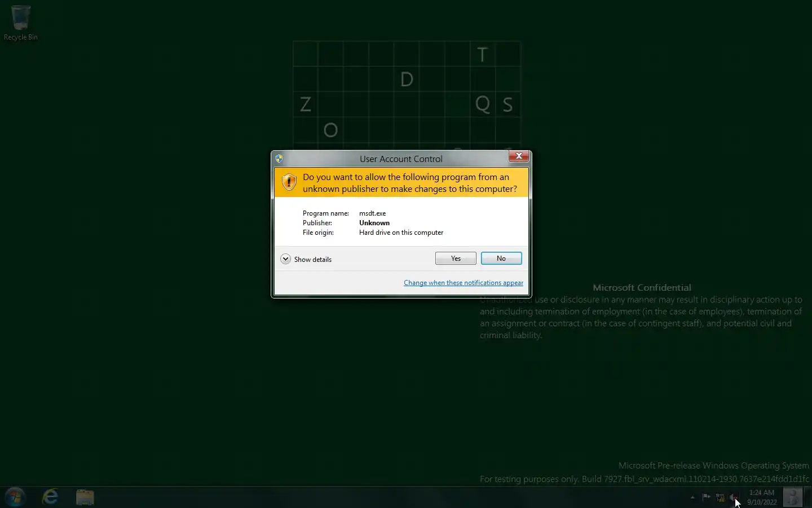Click the Program name: label
Image resolution: width=812 pixels, height=508 pixels.
pos(326,213)
